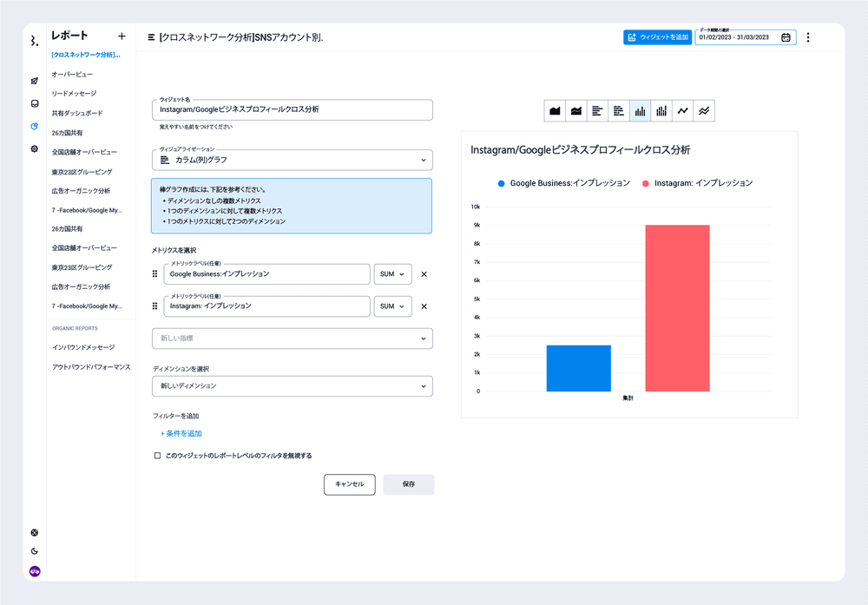Open the three-dot more options menu
This screenshot has height=605, width=868.
pyautogui.click(x=808, y=37)
